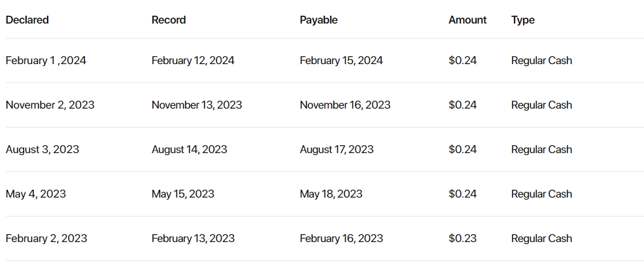644x263 pixels.
Task: Click the August 14, 2023 record date
Action: (x=190, y=149)
